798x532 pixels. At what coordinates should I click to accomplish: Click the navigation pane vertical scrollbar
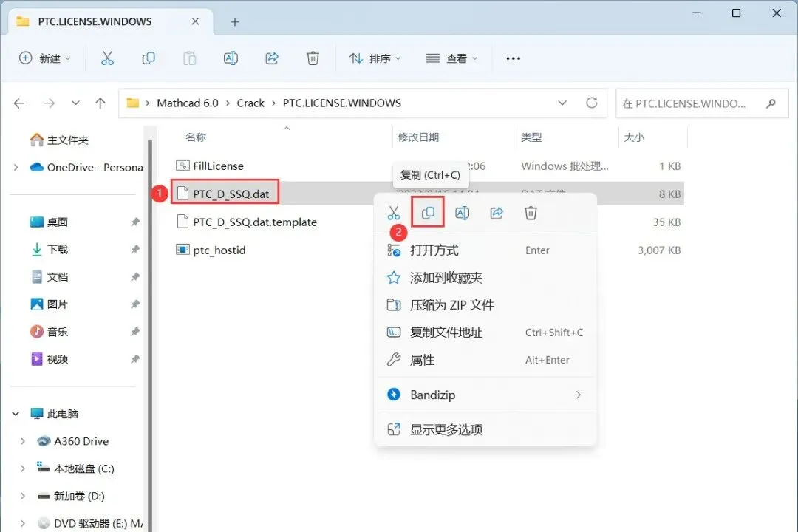click(150, 336)
